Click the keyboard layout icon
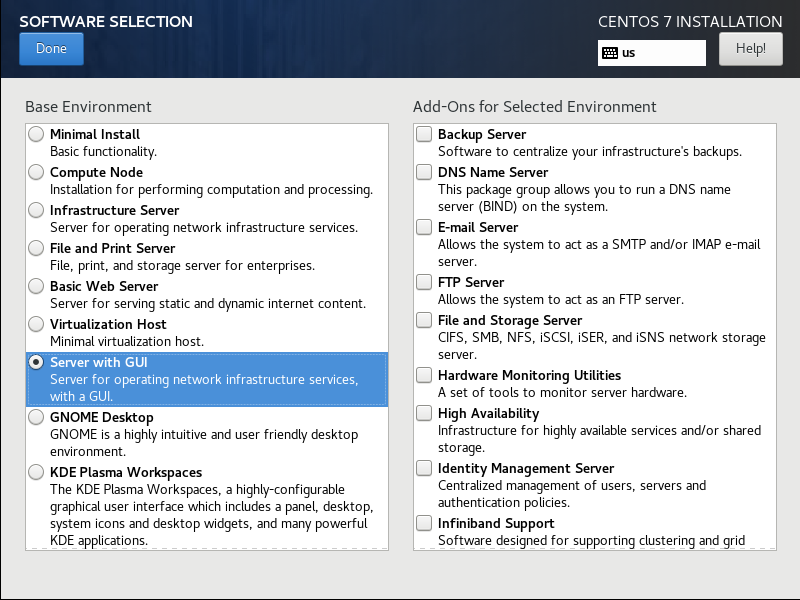The image size is (800, 600). click(609, 53)
